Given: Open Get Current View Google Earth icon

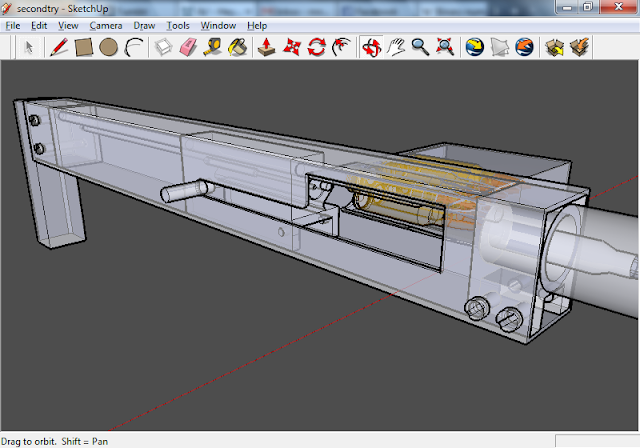Looking at the screenshot, I should pos(475,47).
